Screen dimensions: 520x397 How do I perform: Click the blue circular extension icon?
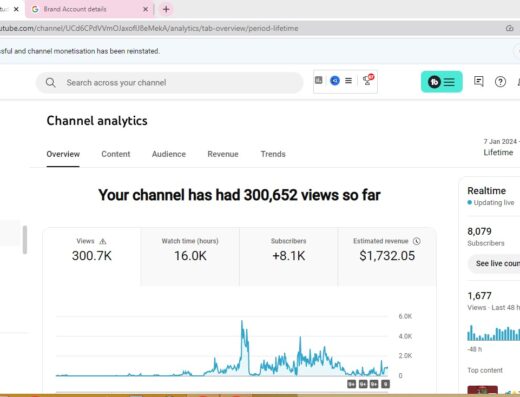click(335, 80)
